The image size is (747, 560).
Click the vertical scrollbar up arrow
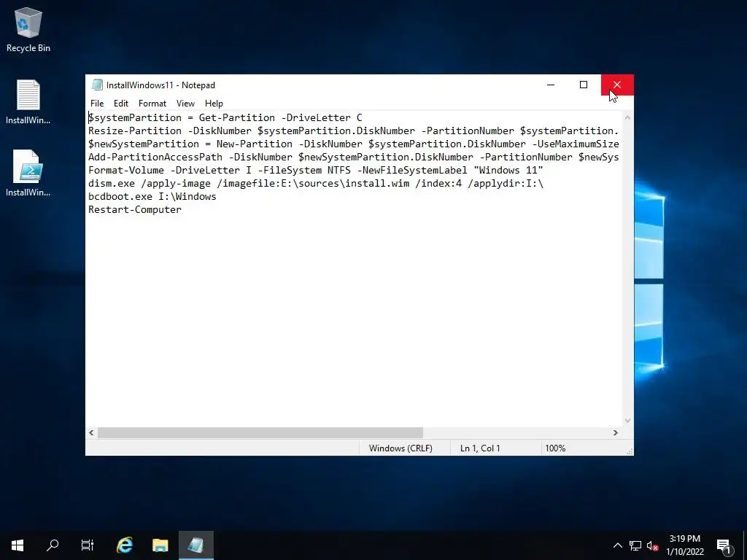pyautogui.click(x=628, y=117)
